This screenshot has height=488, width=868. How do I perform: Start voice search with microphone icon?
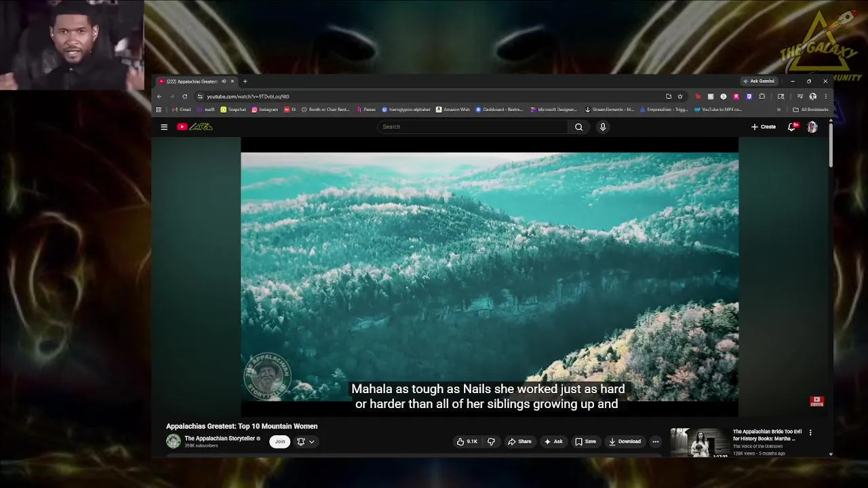602,127
